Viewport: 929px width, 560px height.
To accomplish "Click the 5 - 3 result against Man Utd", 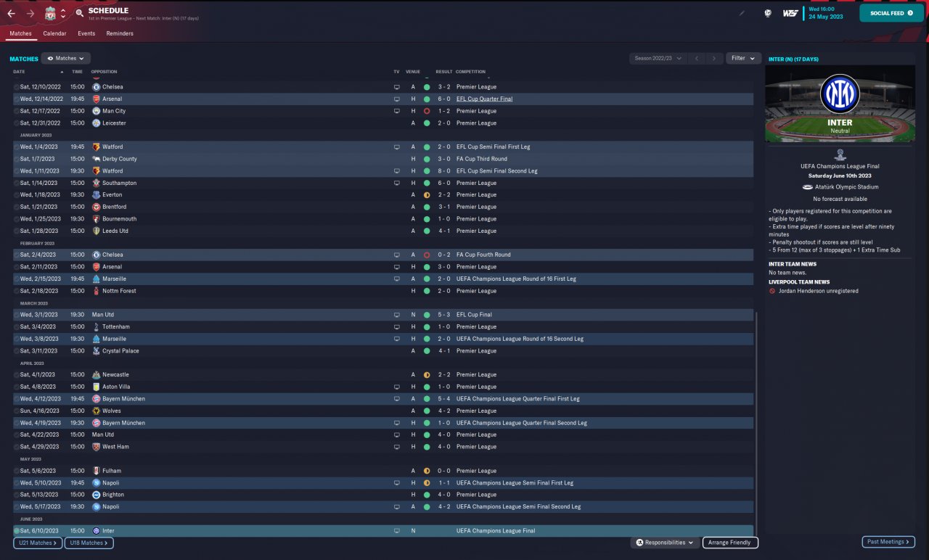I will 444,315.
